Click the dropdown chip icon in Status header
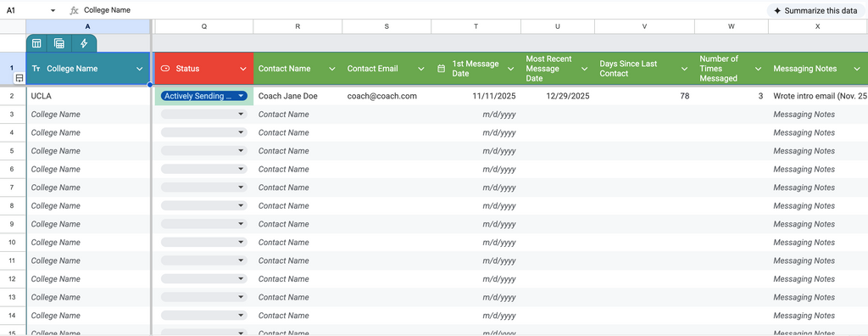The width and height of the screenshot is (868, 336). point(164,69)
